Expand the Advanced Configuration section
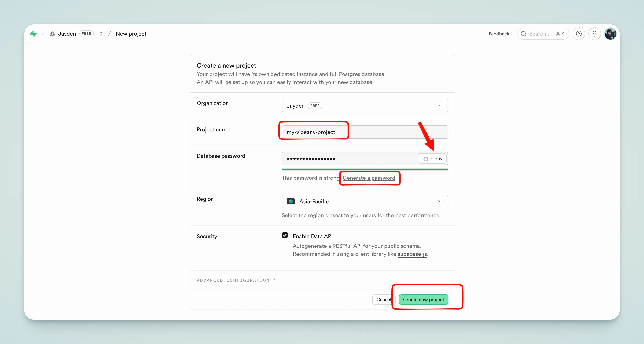Viewport: 644px width, 344px height. pos(236,280)
